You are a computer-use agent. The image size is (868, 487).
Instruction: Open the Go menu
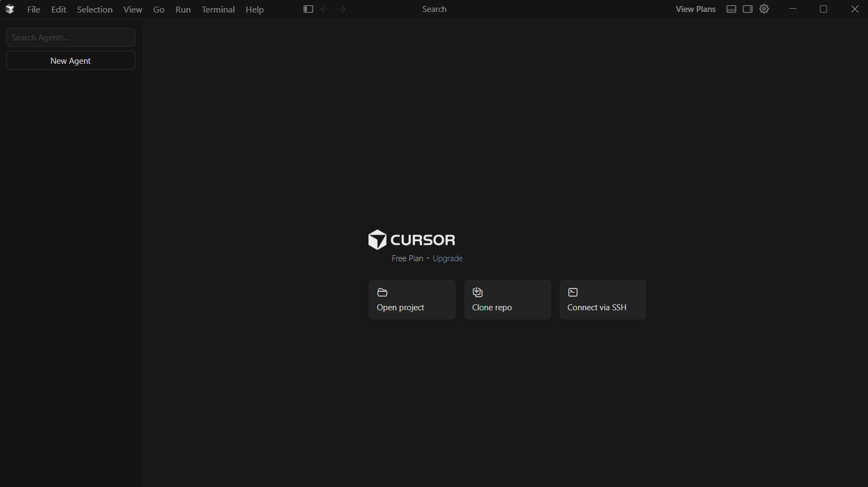click(159, 9)
